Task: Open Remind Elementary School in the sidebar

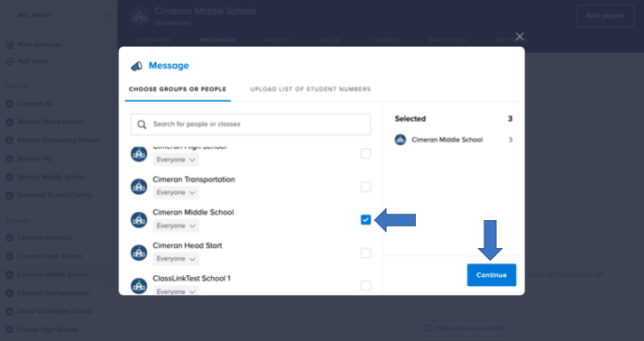Action: (58, 141)
